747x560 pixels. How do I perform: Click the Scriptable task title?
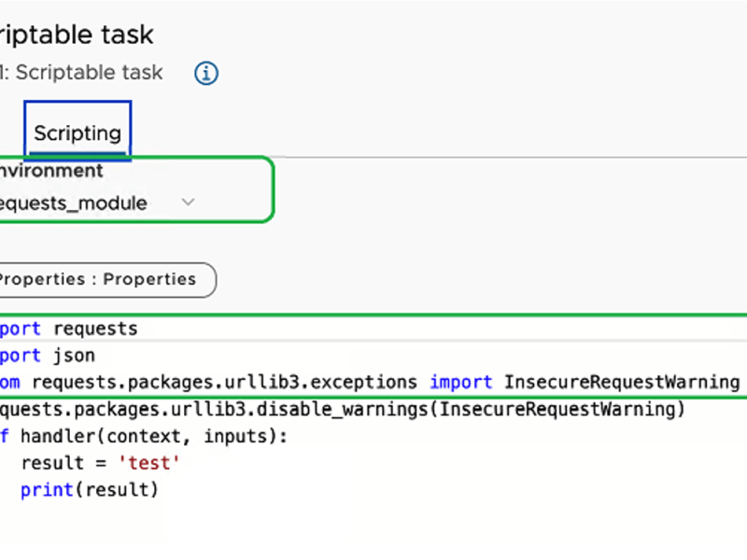[x=75, y=34]
